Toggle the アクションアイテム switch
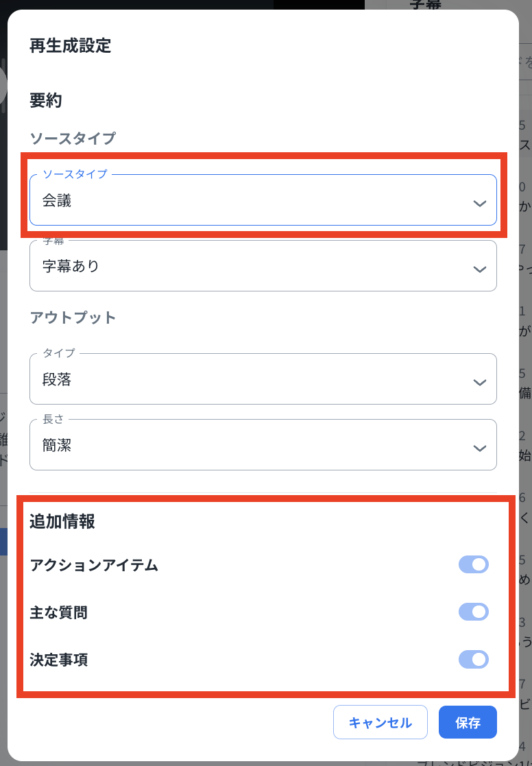532x766 pixels. pos(474,565)
